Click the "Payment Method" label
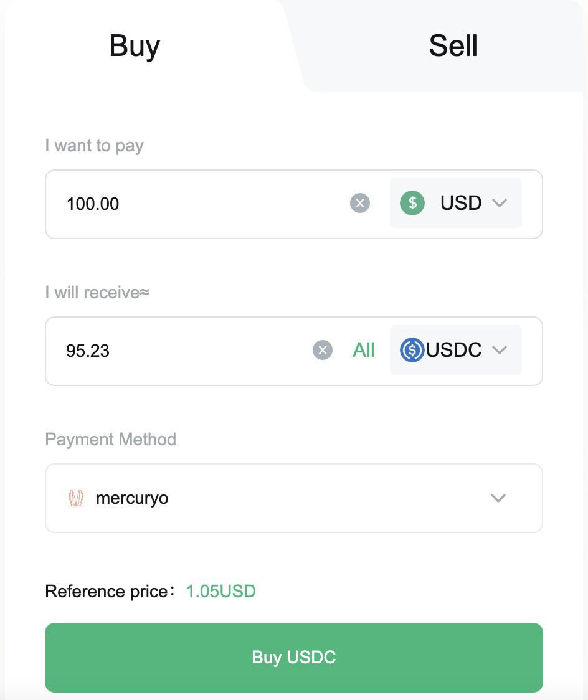 (x=110, y=439)
